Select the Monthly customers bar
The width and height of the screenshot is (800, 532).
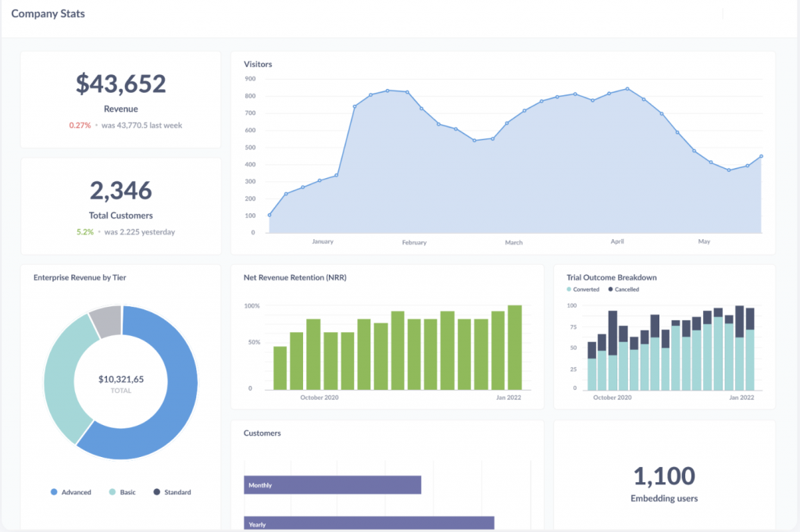[x=332, y=485]
